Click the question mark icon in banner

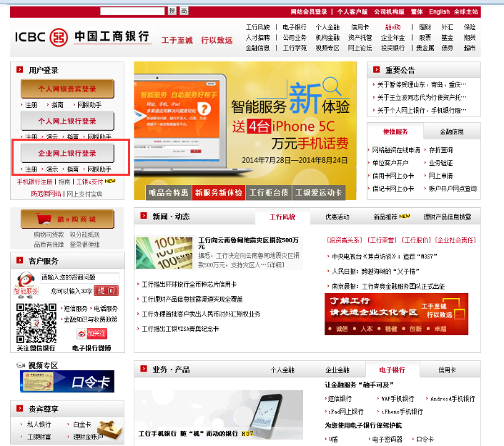click(204, 109)
